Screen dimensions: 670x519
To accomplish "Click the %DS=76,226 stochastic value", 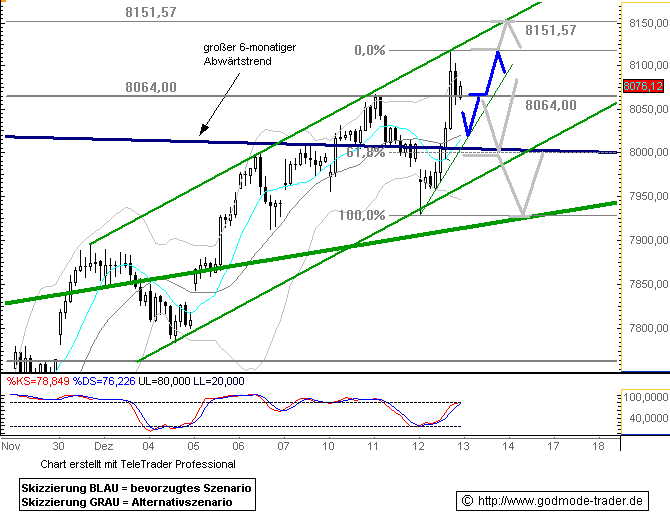I will [x=104, y=381].
